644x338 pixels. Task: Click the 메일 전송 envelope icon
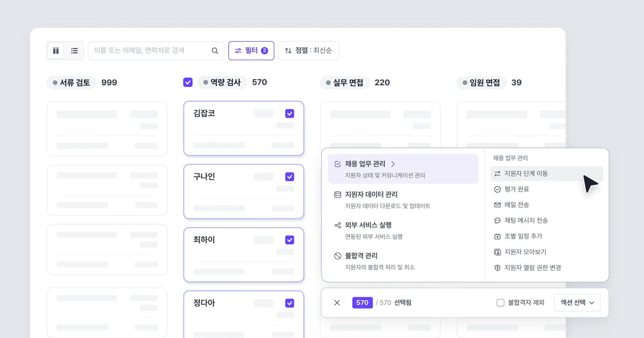coord(497,205)
